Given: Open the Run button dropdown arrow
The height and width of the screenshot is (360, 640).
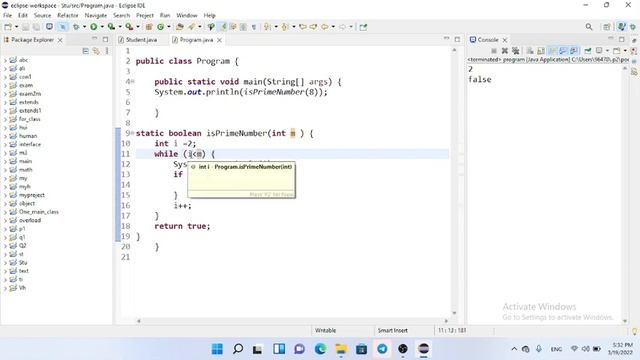Looking at the screenshot, I should 102,27.
